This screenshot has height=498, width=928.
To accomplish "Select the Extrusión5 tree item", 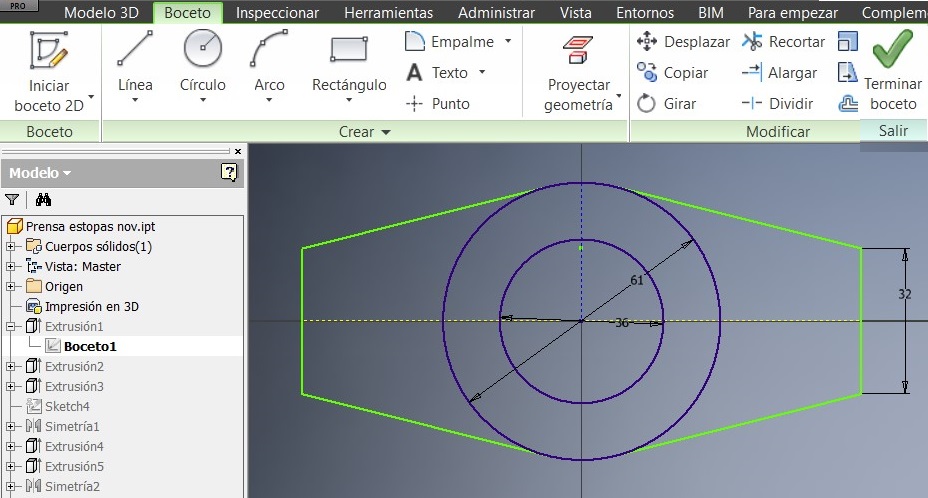I will pyautogui.click(x=74, y=467).
